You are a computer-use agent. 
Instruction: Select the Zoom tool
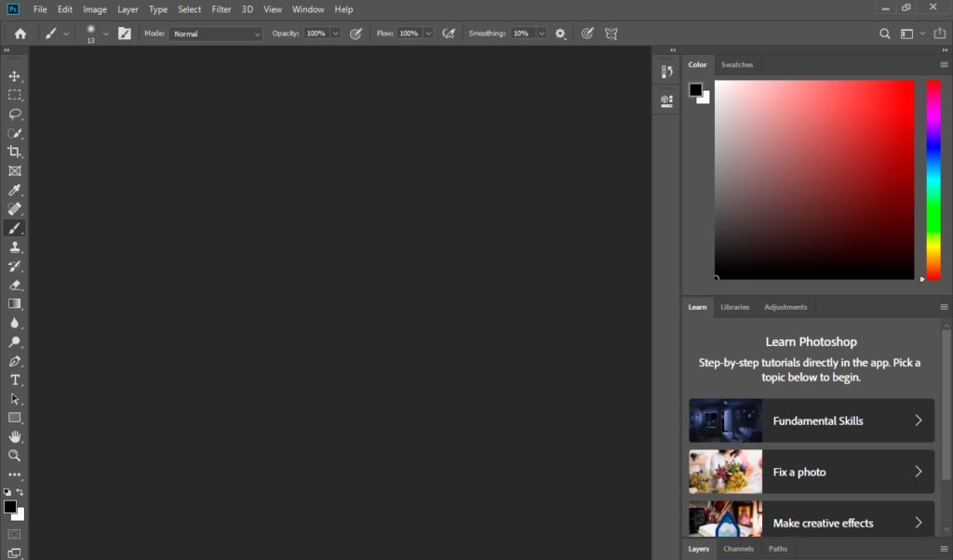15,456
